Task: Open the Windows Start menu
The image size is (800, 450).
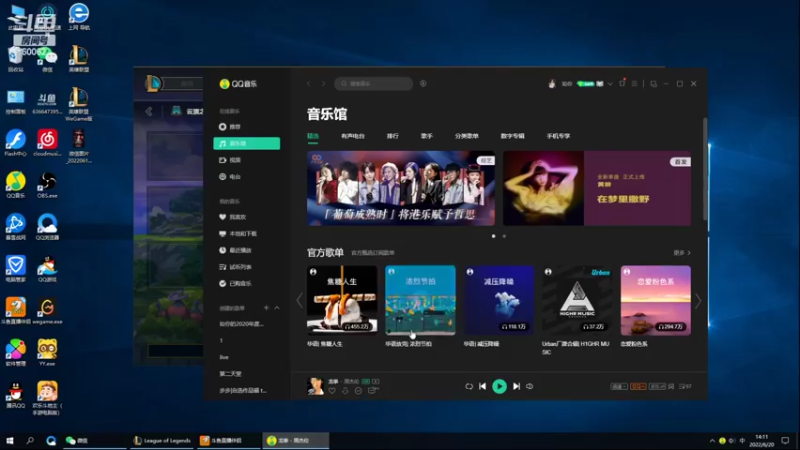Action: tap(10, 441)
